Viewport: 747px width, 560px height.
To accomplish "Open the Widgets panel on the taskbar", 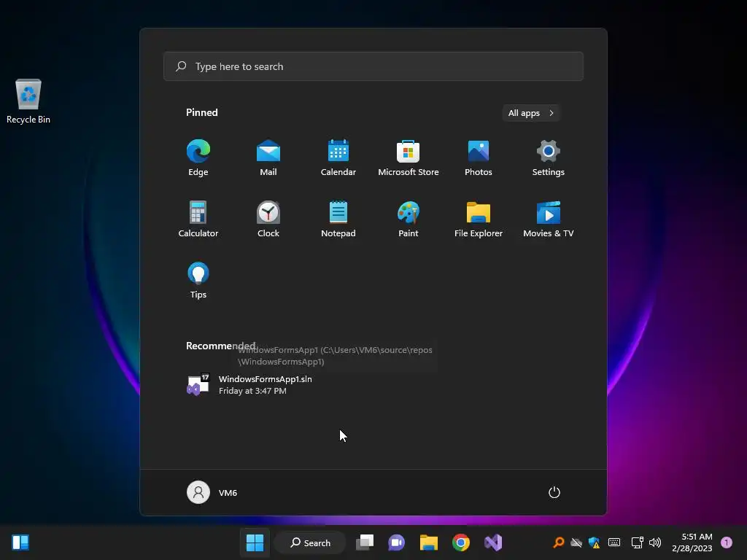I will (x=20, y=542).
